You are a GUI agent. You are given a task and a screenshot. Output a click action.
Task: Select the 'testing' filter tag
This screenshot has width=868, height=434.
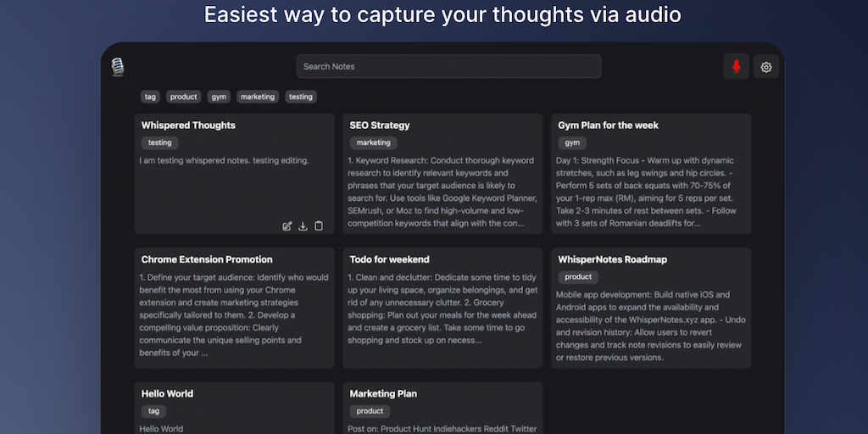[x=301, y=97]
